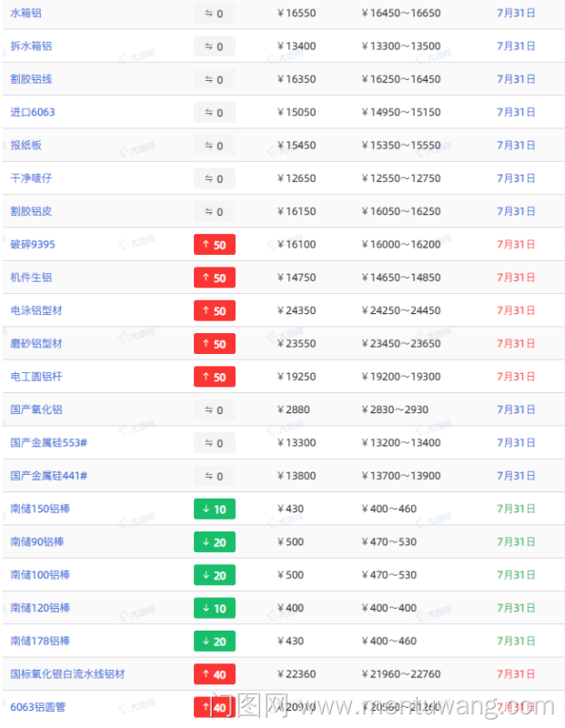The image size is (565, 728).
Task: Click the 拆水箱铝 product name
Action: tap(31, 46)
